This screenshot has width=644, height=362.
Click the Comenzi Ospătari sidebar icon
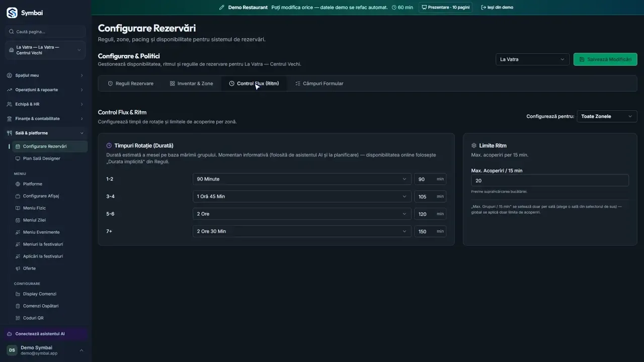coord(18,306)
